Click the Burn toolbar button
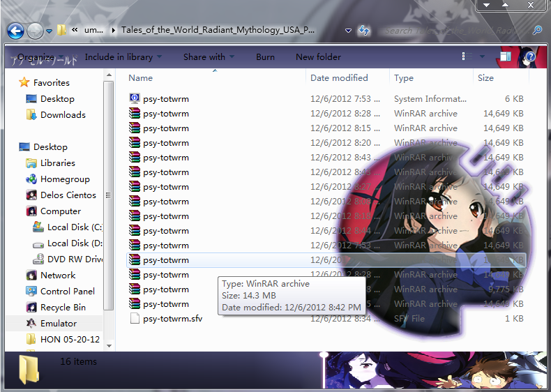 [265, 57]
